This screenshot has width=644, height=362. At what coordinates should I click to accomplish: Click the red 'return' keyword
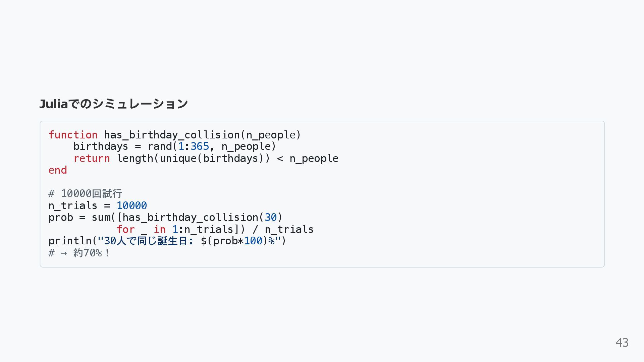pos(92,158)
